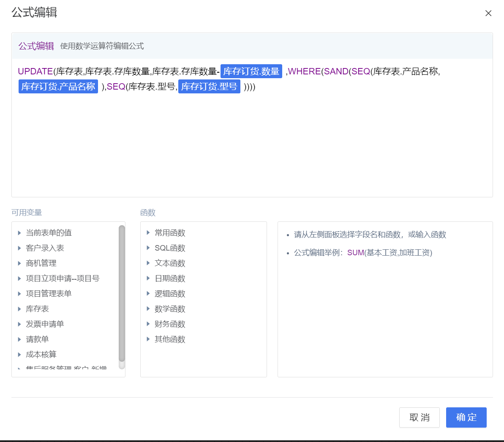Expand 逻辑函数 arrow

(148, 293)
